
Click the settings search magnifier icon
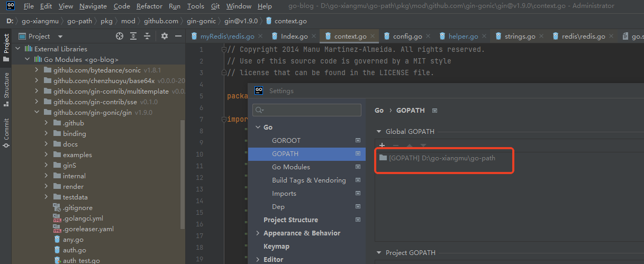click(259, 110)
